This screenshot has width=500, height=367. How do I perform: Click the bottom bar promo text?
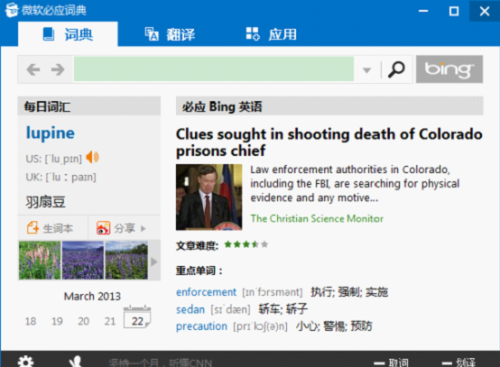(160, 363)
